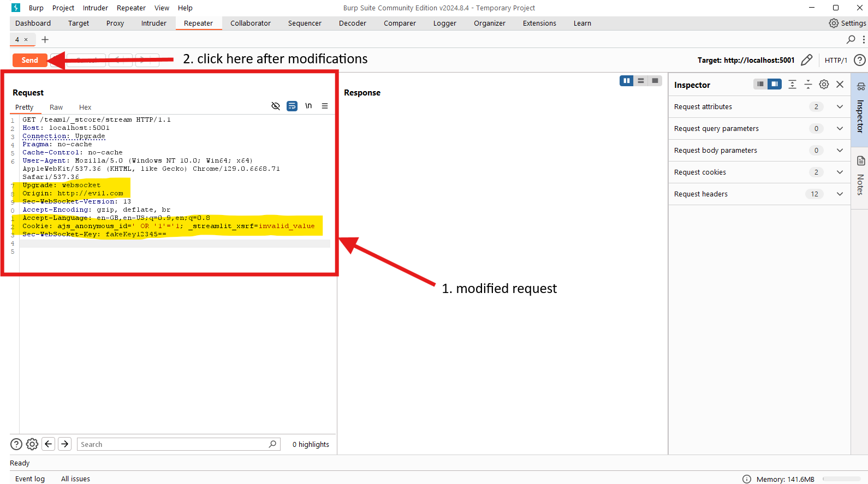The image size is (868, 484).
Task: Click the HTTP/1 protocol selector
Action: coord(836,60)
